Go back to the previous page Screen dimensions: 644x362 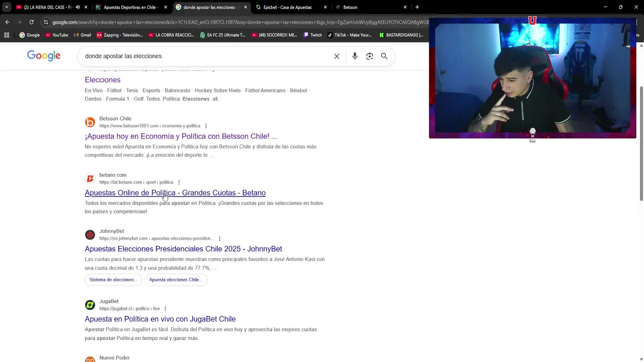pos(7,22)
